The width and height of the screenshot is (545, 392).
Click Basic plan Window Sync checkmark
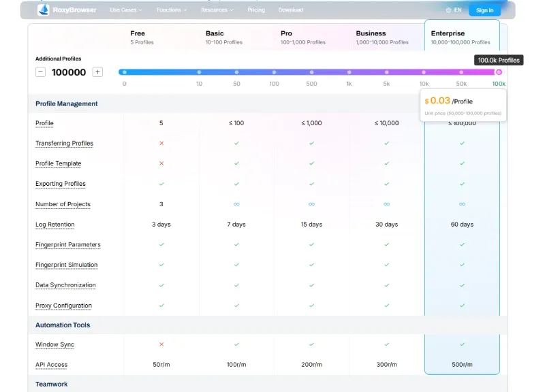pos(236,344)
